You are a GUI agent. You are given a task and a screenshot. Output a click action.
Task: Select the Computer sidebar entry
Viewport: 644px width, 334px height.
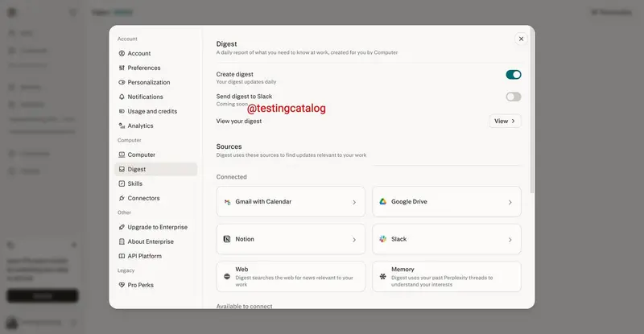(x=155, y=155)
